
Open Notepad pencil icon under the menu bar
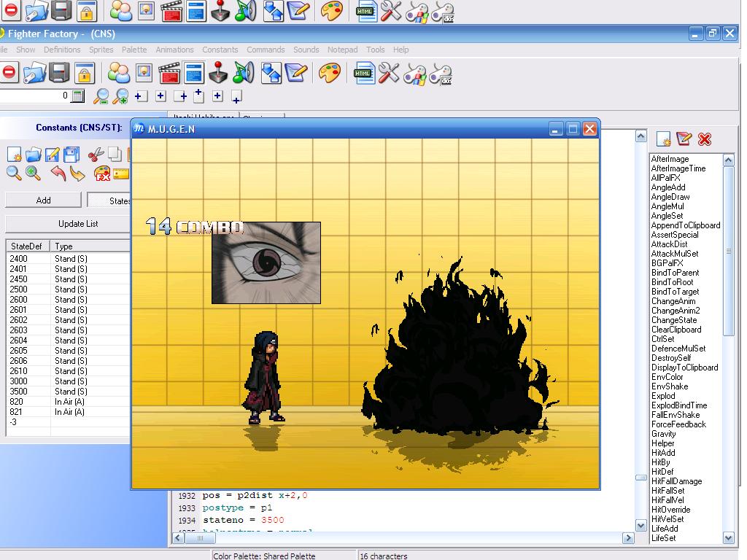[x=296, y=73]
